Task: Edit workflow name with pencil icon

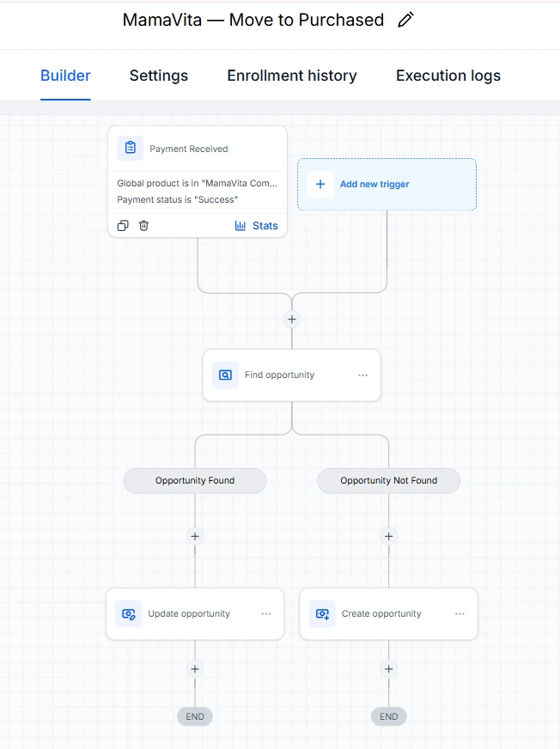Action: [x=405, y=20]
